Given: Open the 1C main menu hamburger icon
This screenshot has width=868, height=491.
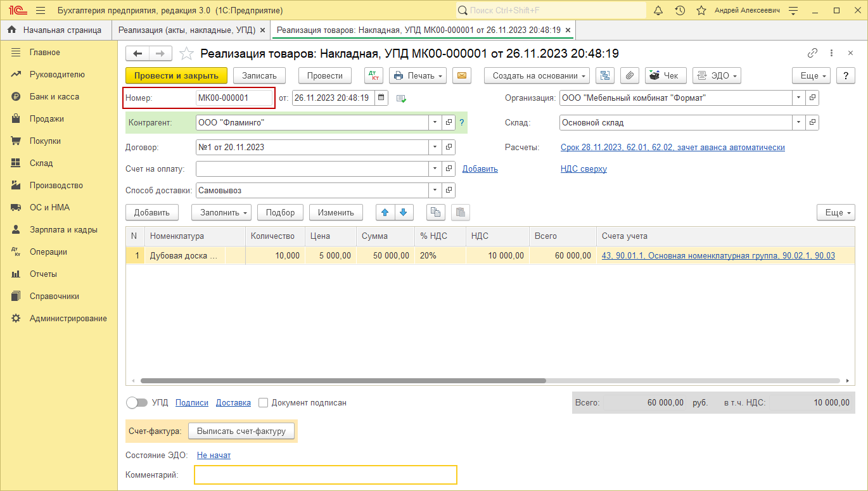Looking at the screenshot, I should point(41,11).
